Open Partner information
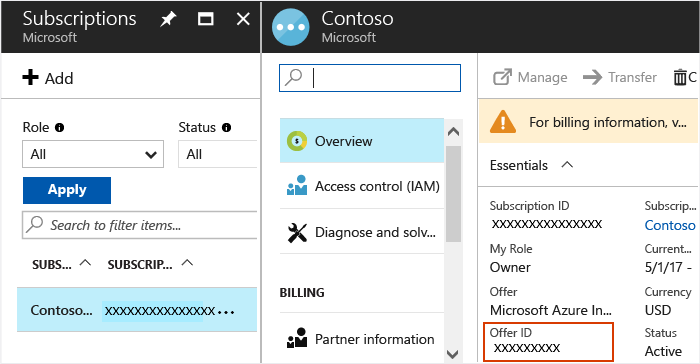 pyautogui.click(x=362, y=339)
